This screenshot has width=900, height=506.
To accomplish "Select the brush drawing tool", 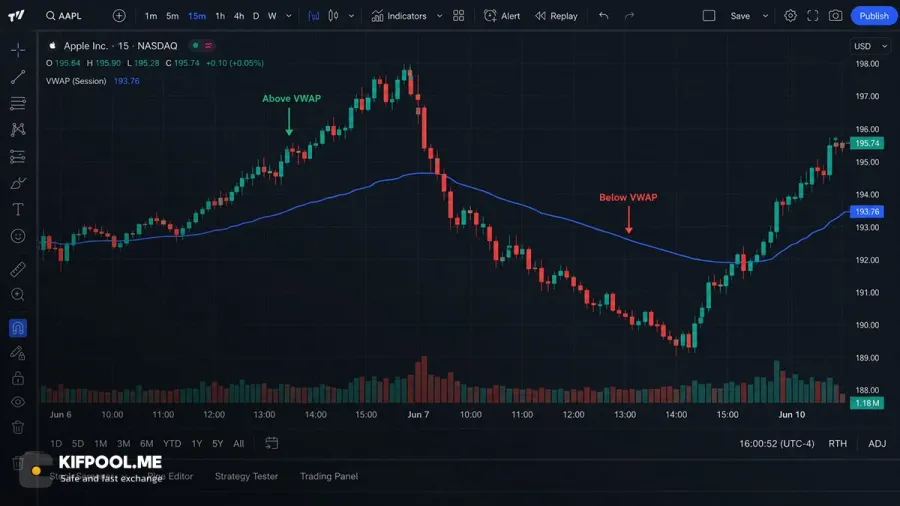I will click(x=18, y=183).
